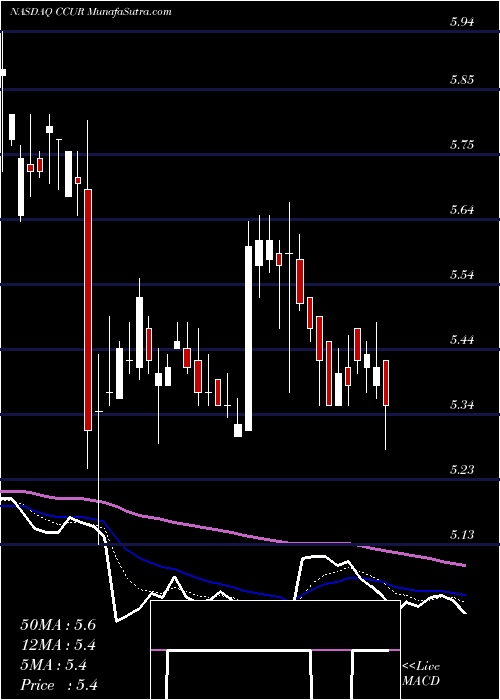Select the 5.54 price axis label
The image size is (500, 700).
tap(462, 275)
